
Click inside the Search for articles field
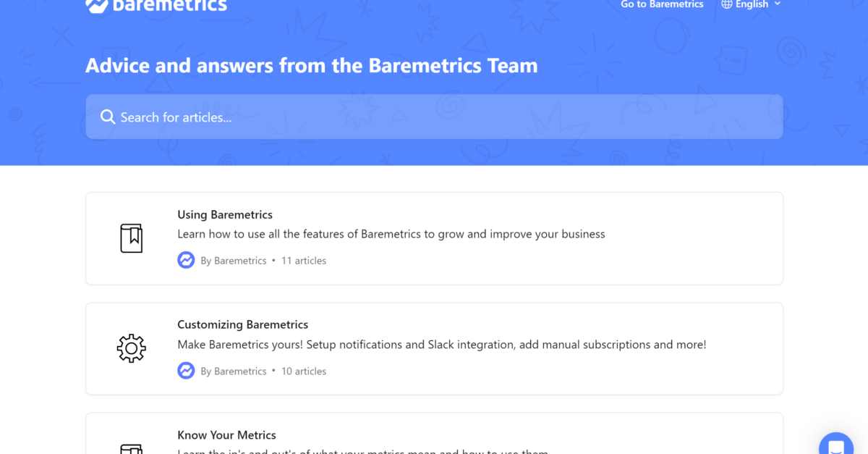coord(289,117)
